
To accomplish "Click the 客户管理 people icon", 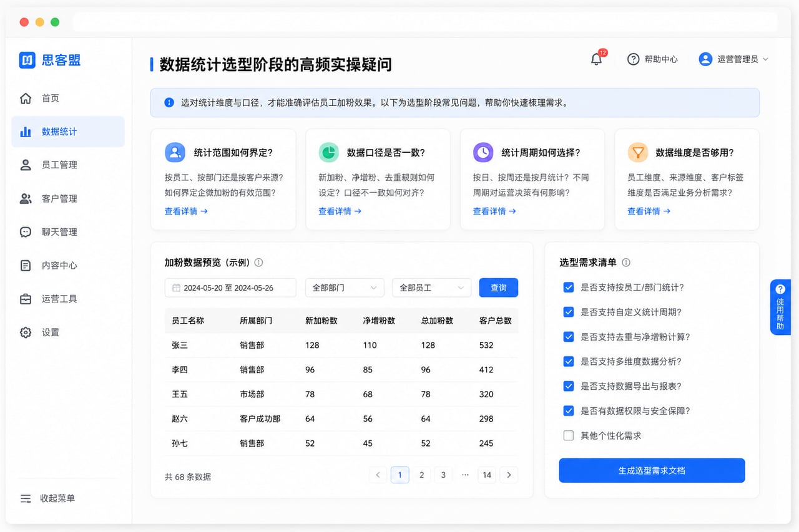I will point(26,199).
